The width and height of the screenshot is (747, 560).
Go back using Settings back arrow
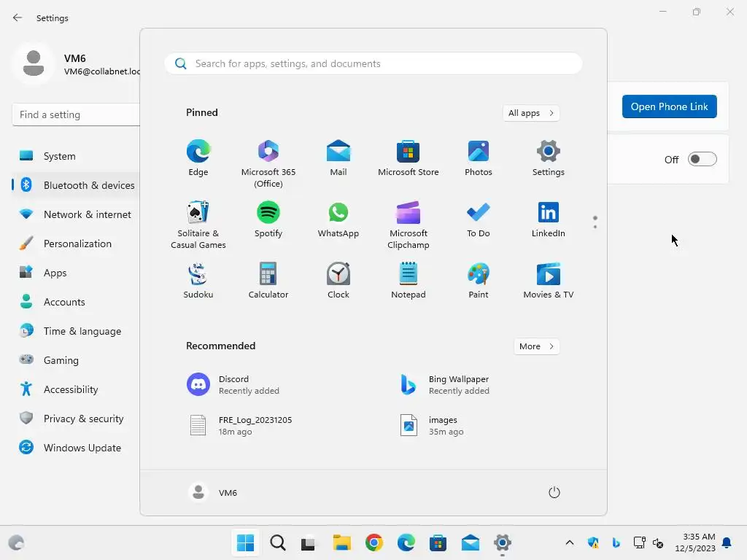pyautogui.click(x=18, y=17)
